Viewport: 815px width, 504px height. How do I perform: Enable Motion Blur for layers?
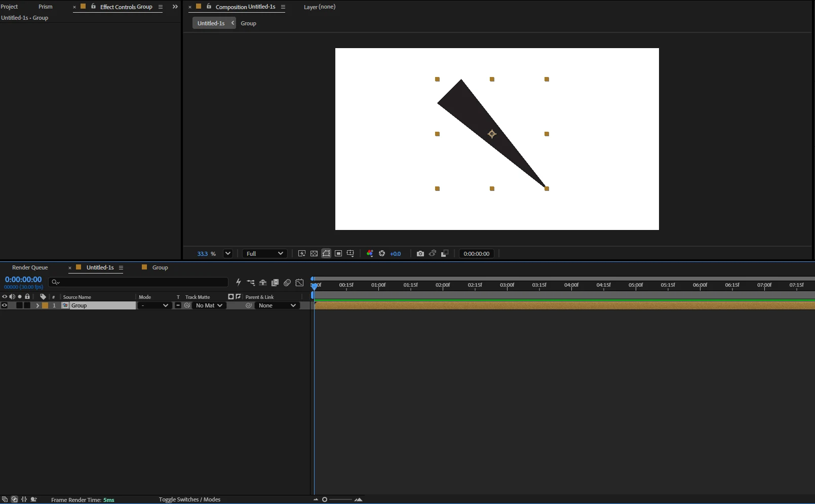pos(287,283)
